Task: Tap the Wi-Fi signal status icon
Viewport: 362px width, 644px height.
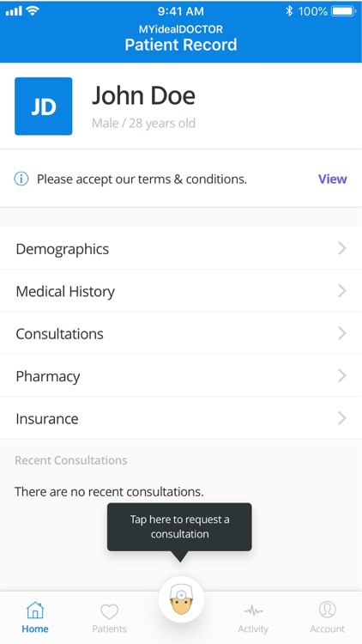Action: [33, 10]
